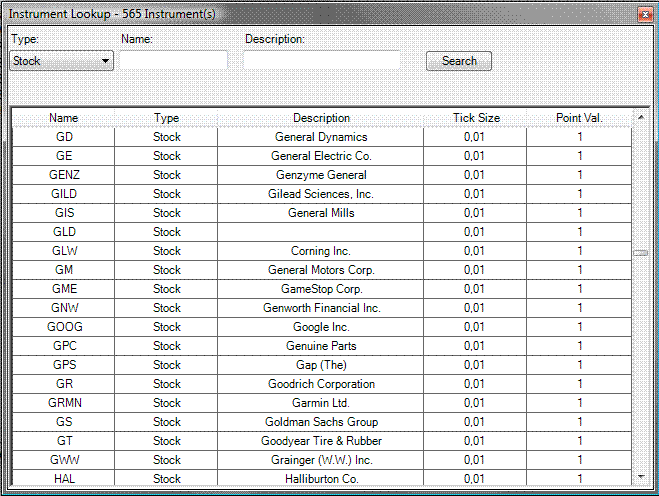Open the Type dropdown showing Stock
The width and height of the screenshot is (659, 496).
(61, 61)
